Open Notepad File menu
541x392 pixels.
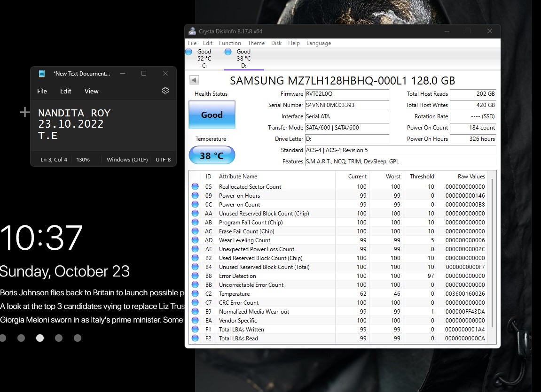[42, 91]
